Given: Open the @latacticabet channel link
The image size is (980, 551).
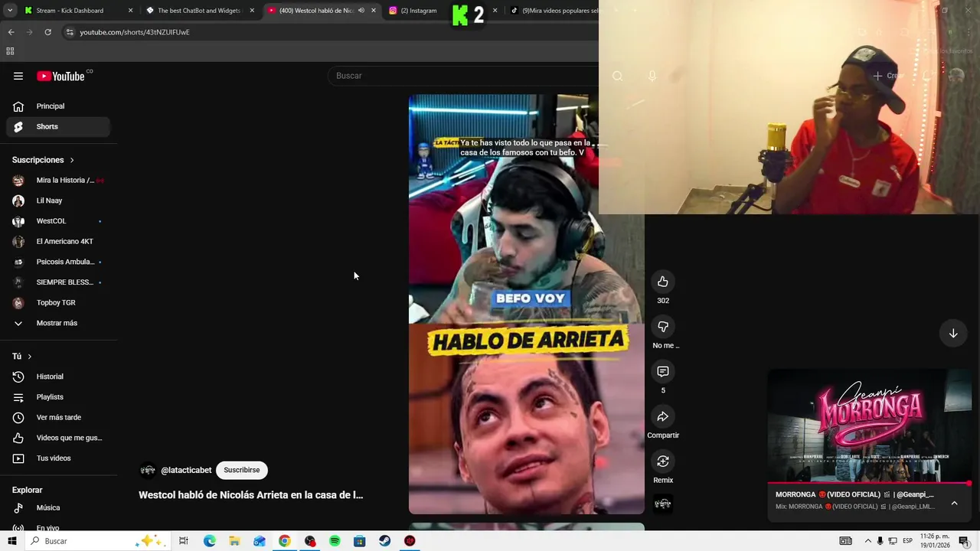Looking at the screenshot, I should click(186, 471).
